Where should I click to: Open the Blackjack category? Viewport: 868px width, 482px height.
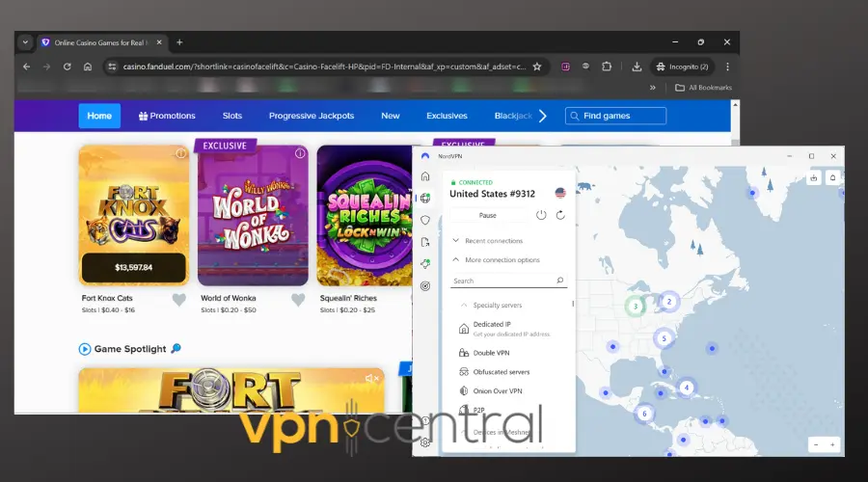513,116
